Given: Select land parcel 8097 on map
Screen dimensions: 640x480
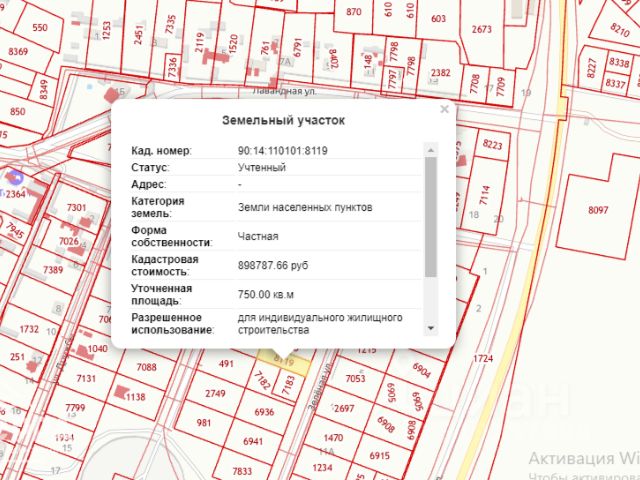Looking at the screenshot, I should click(598, 210).
